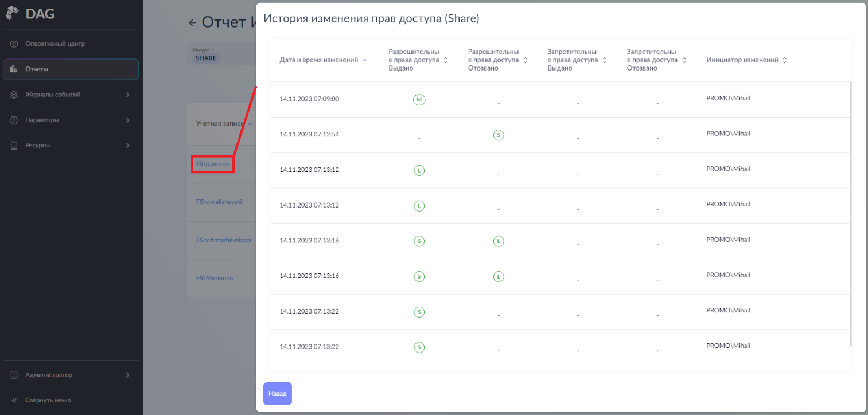Click the back arrow beside Отчет title
Image resolution: width=868 pixels, height=415 pixels.
[193, 23]
